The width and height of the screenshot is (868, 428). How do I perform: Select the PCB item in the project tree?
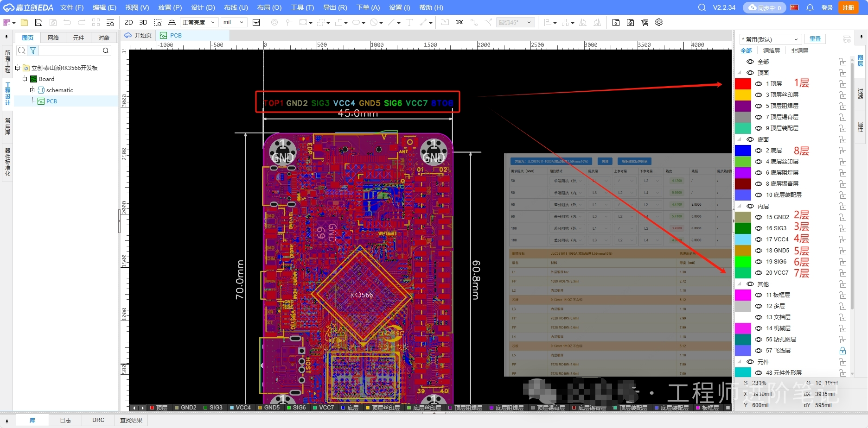(51, 101)
